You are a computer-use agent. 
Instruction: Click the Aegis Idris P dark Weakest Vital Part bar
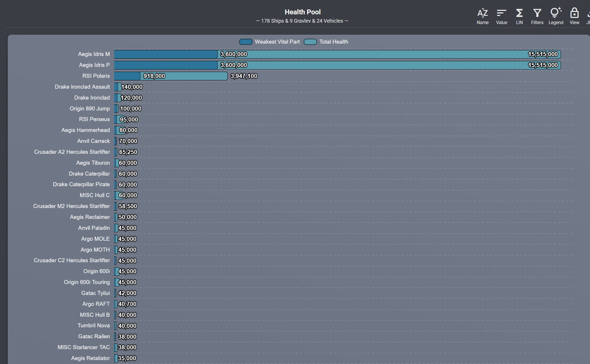(166, 65)
